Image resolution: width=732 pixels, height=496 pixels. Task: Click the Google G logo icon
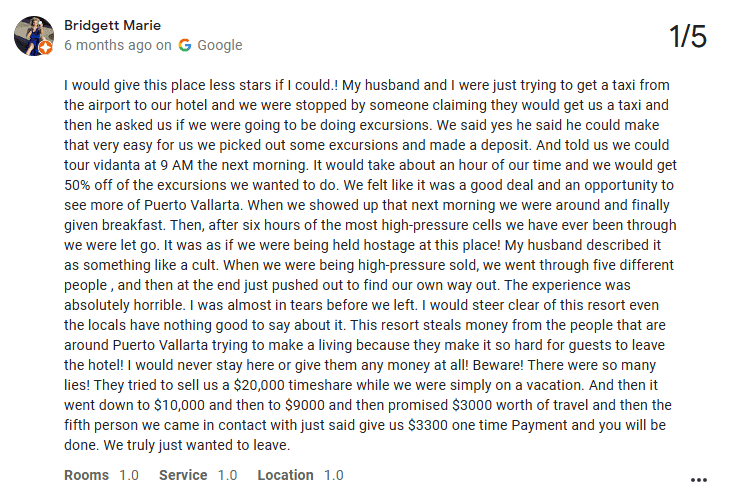pyautogui.click(x=185, y=45)
